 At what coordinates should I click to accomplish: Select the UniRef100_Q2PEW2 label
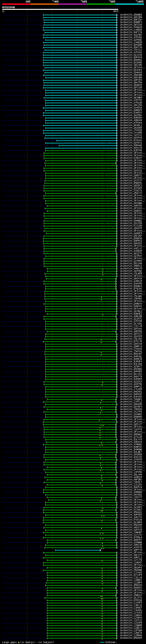[131, 40]
